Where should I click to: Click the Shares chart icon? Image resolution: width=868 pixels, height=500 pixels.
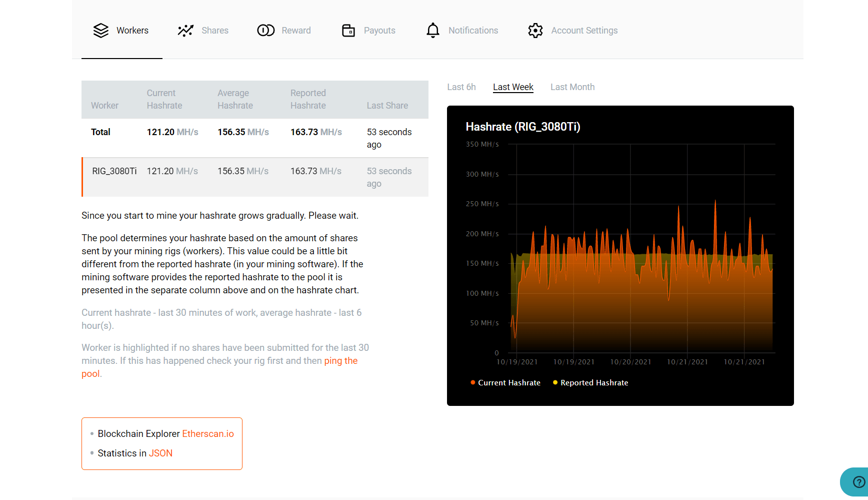coord(185,31)
